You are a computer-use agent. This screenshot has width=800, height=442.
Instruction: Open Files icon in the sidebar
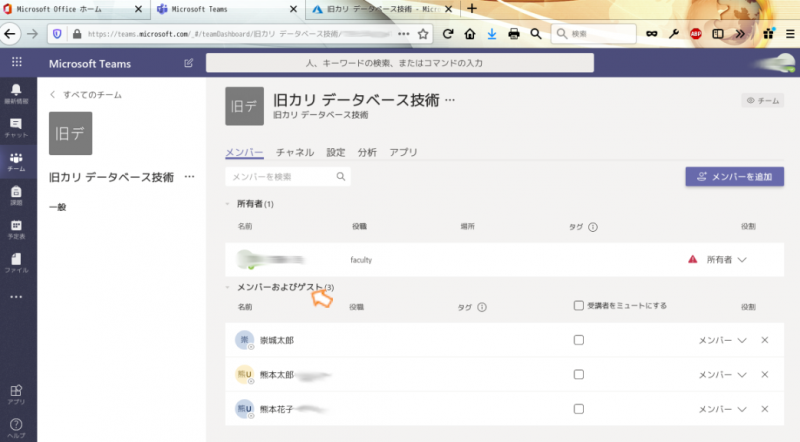point(16,262)
